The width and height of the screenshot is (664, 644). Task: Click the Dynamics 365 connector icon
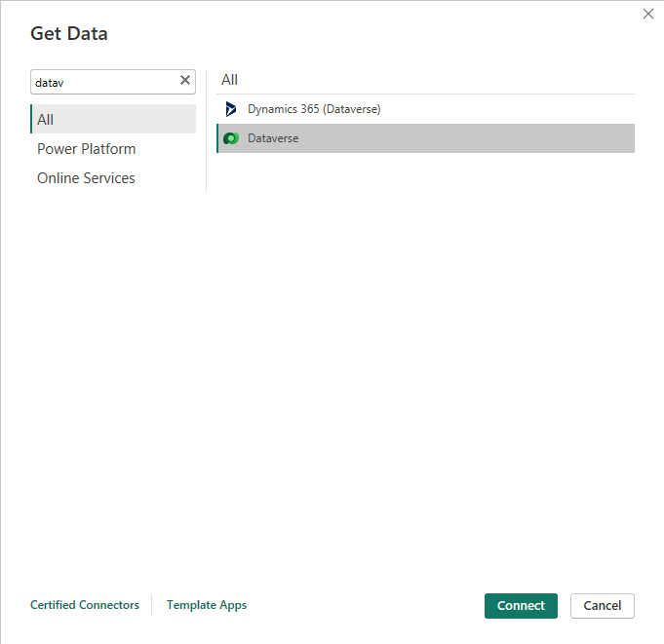[231, 109]
